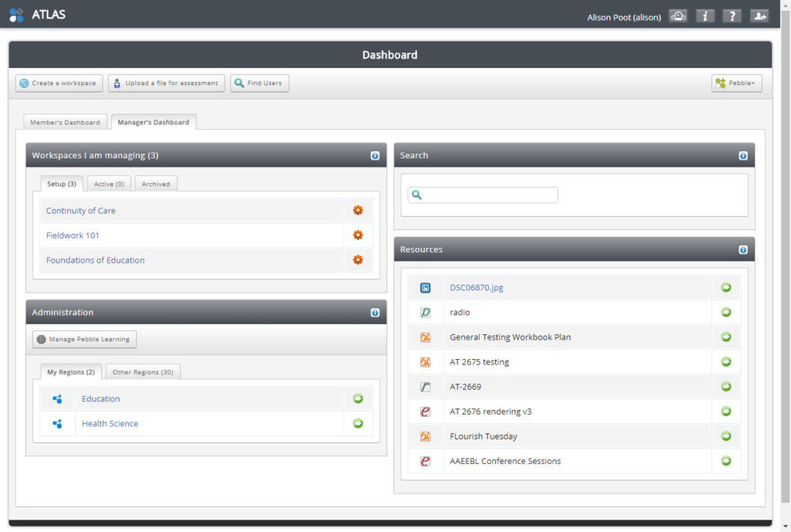Click username Alison Poot (alison)
791x532 pixels.
[x=624, y=17]
